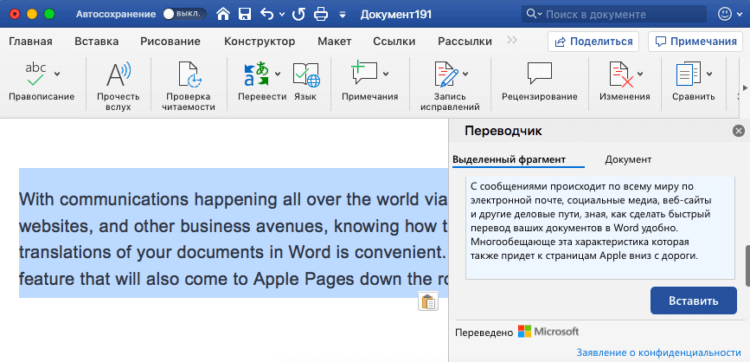Switch to the Рассылки tab

click(465, 42)
